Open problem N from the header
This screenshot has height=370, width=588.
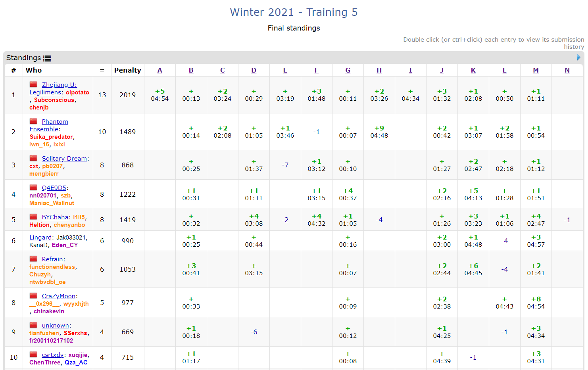[x=567, y=70]
